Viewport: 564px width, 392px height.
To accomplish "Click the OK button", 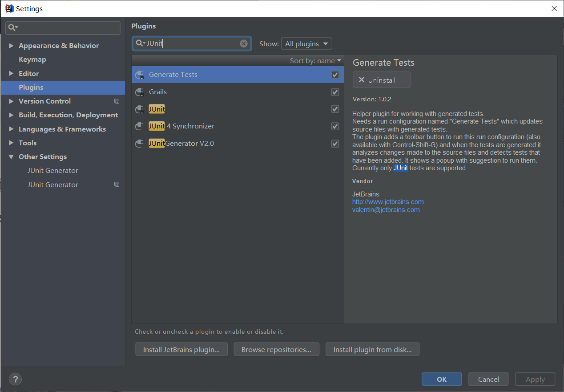I will pos(442,379).
